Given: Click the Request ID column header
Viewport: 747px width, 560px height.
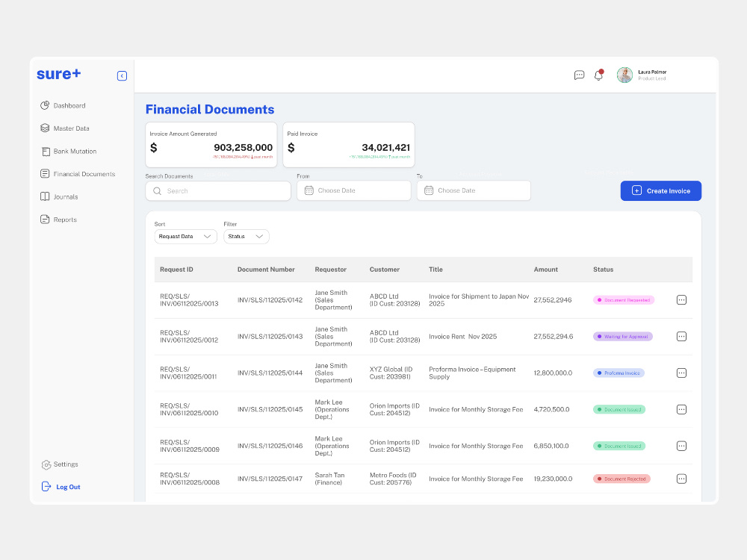Looking at the screenshot, I should click(176, 270).
